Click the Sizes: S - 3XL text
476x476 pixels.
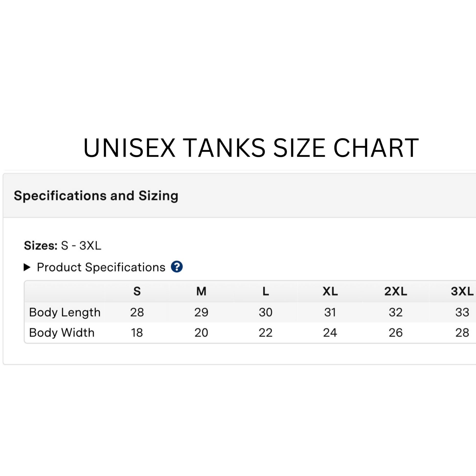[x=63, y=246]
